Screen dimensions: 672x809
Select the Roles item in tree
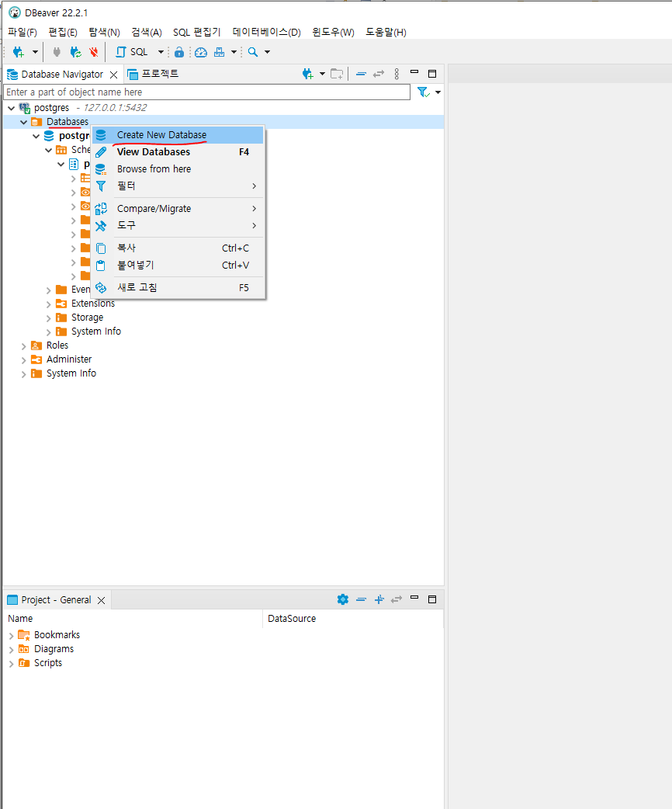coord(57,345)
